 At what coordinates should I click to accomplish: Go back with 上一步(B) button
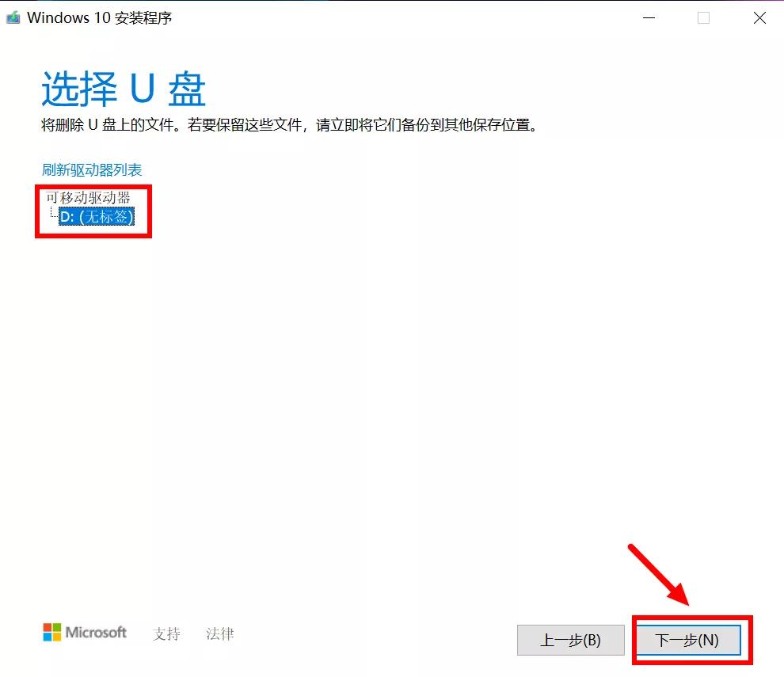coord(570,640)
